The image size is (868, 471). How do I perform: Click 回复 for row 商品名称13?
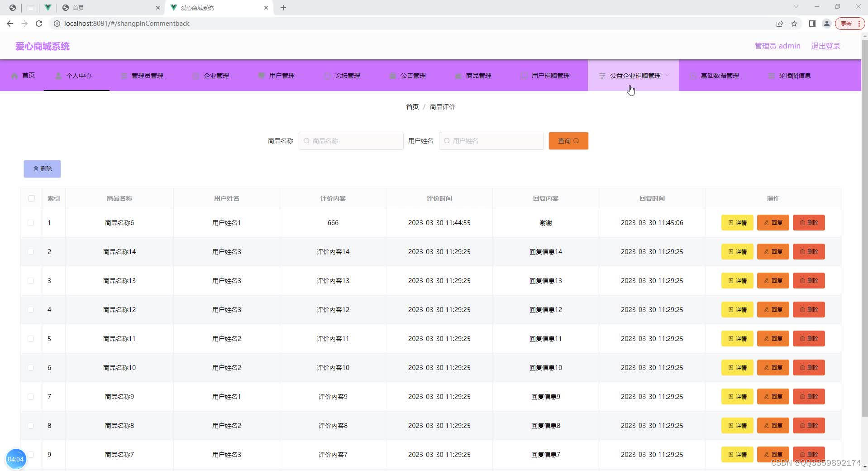tap(773, 280)
